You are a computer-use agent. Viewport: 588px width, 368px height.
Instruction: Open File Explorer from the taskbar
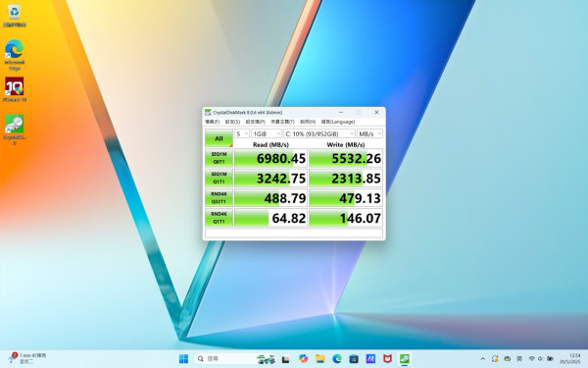tap(319, 358)
